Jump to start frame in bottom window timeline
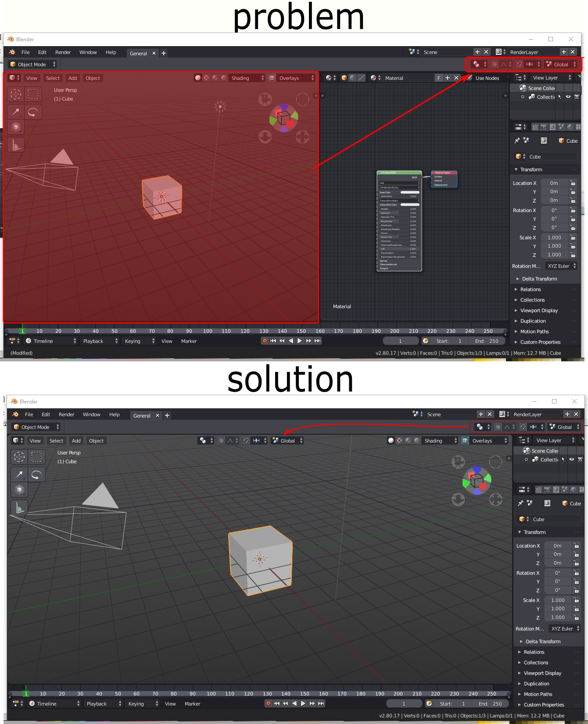 [276, 703]
